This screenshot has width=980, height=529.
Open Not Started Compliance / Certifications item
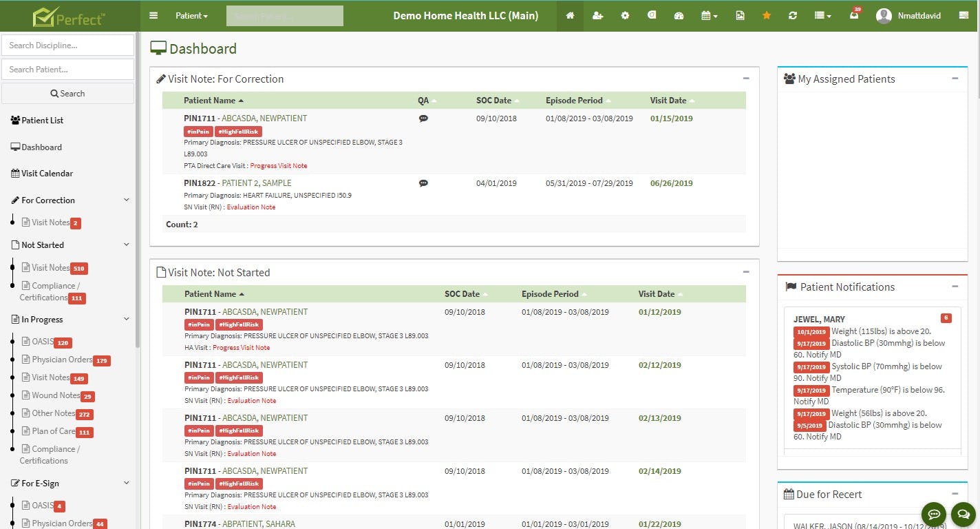click(x=52, y=291)
